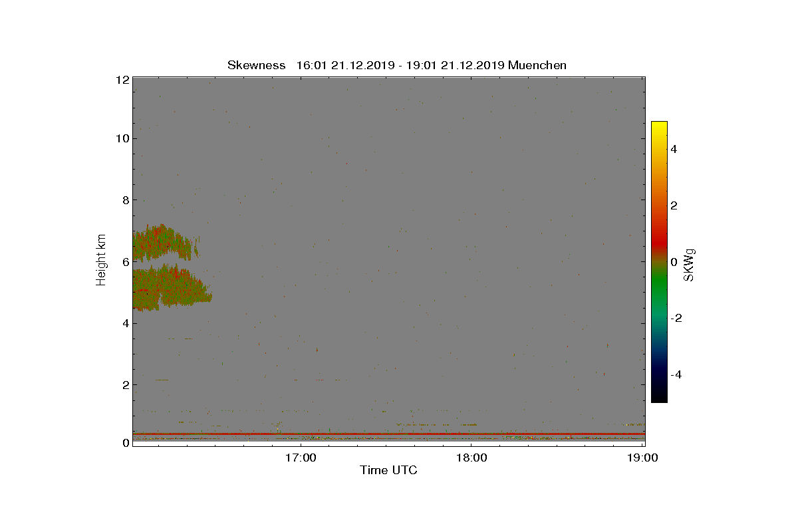Click the red horizontal band near ground level
The height and width of the screenshot is (532, 798).
389,434
